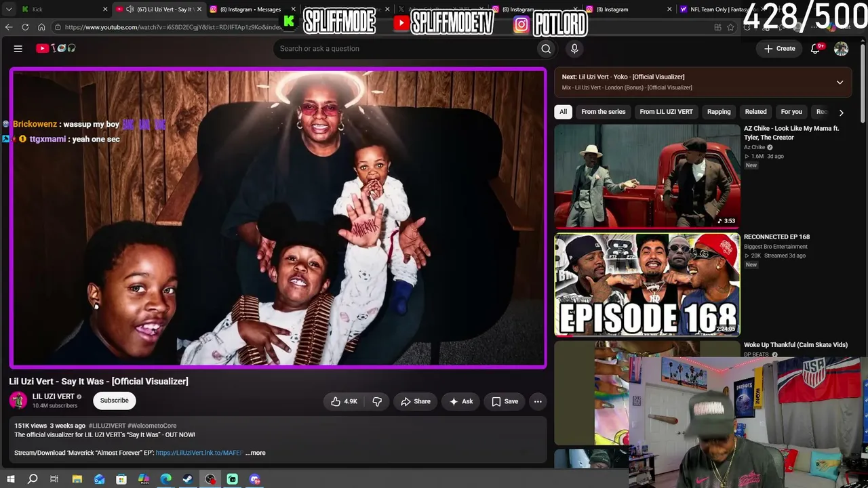This screenshot has width=868, height=488.
Task: Focus the YouTube search box
Action: [x=404, y=49]
